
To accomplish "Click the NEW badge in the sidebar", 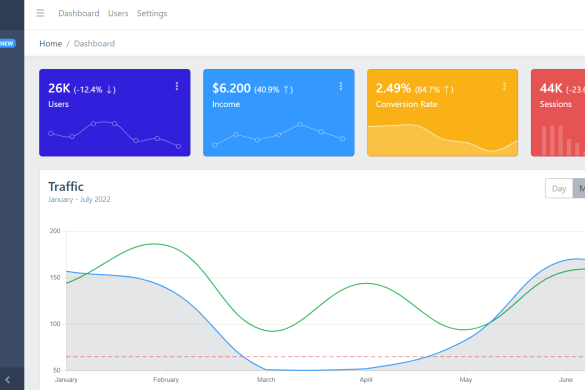I will (x=7, y=44).
